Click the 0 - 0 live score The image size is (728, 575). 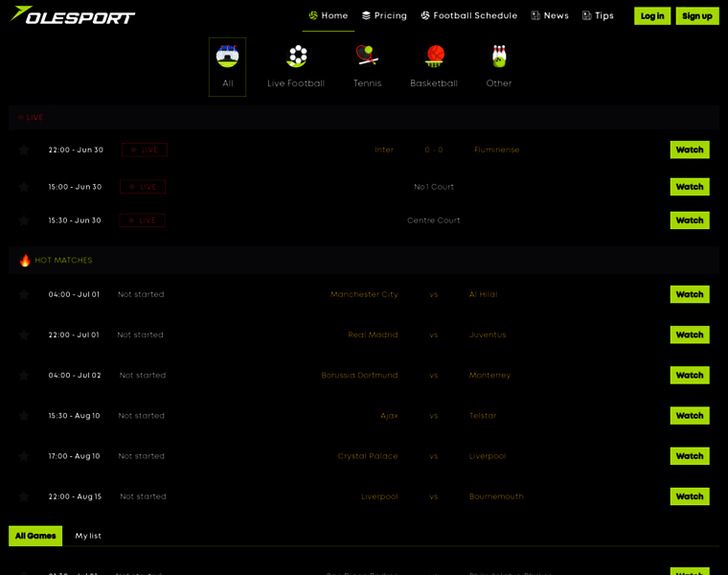pos(434,150)
